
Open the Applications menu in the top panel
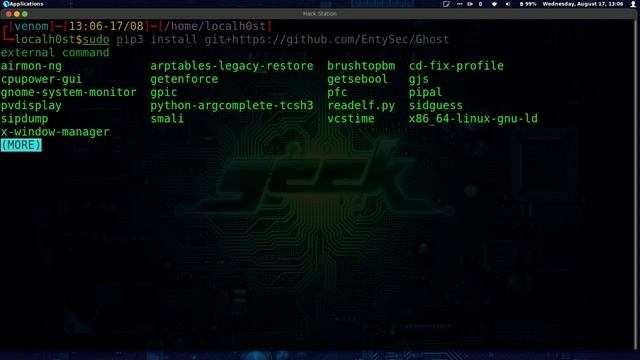pos(23,4)
